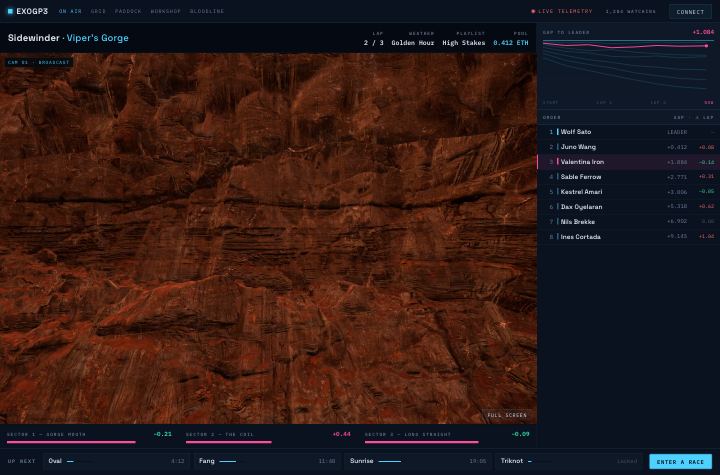Click the Enter a Race button

680,462
